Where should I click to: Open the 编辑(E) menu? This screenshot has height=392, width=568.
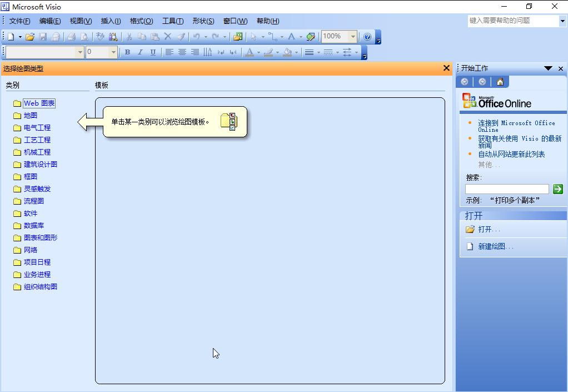(50, 21)
